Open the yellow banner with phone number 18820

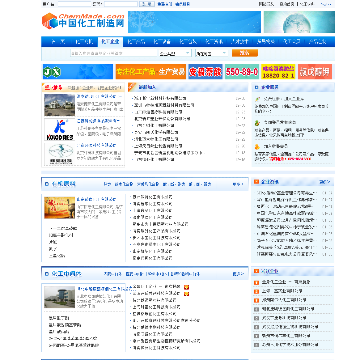(278, 72)
